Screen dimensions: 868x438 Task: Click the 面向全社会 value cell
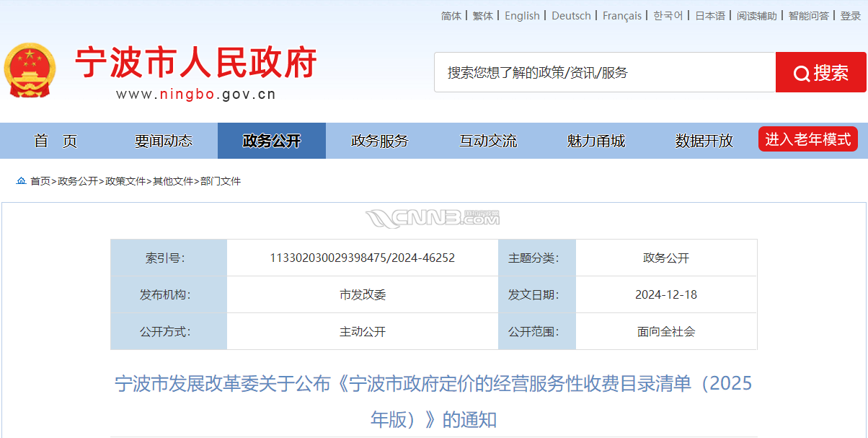click(666, 331)
